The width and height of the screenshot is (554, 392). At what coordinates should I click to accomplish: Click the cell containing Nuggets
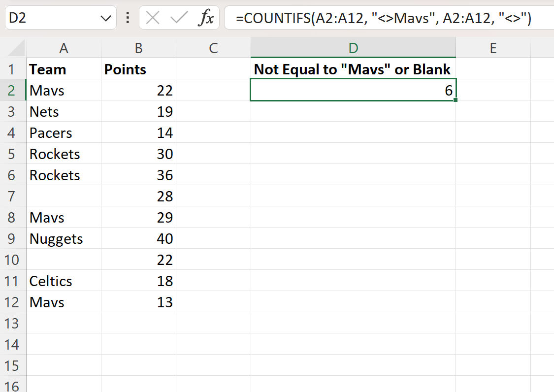click(64, 239)
